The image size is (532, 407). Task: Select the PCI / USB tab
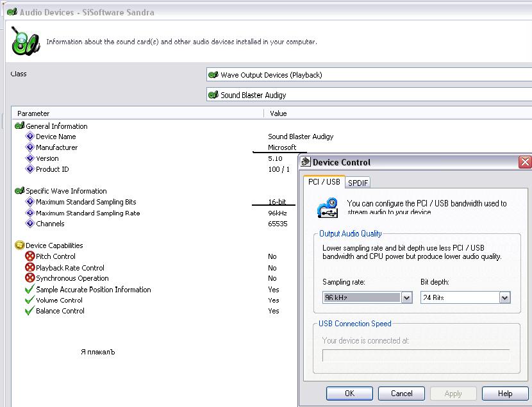[324, 181]
